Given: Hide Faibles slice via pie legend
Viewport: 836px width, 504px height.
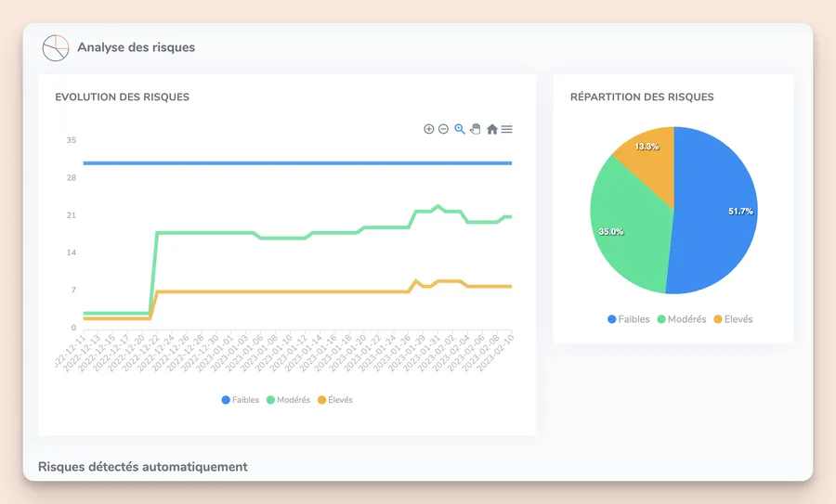Looking at the screenshot, I should [629, 319].
